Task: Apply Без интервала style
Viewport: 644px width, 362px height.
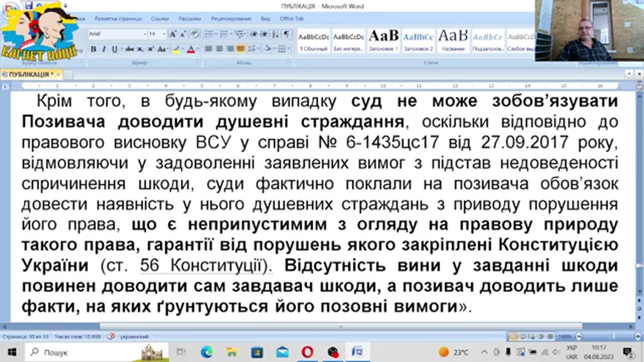Action: [349, 41]
